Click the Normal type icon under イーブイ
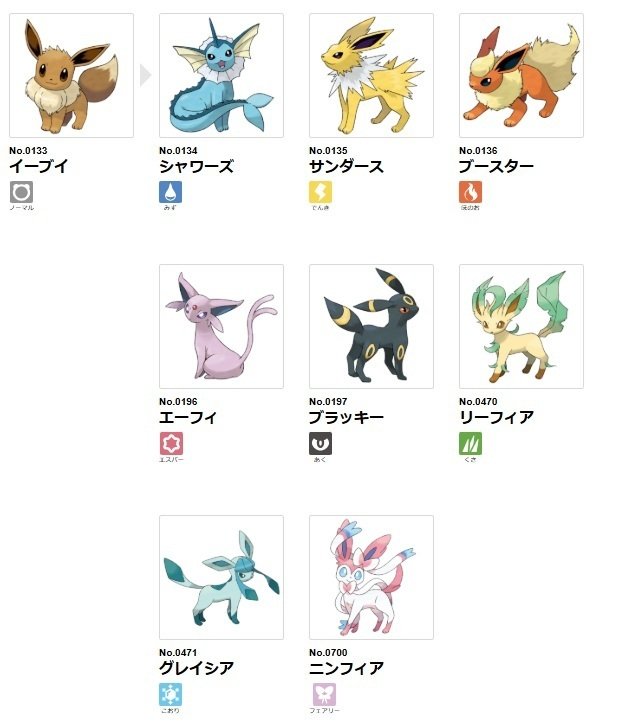 [21, 192]
